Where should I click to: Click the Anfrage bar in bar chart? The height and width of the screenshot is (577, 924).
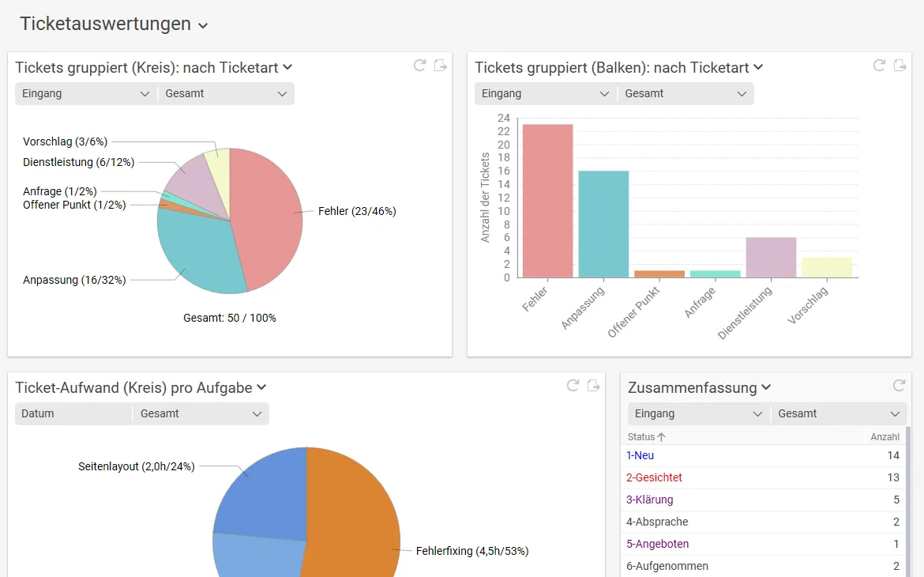click(x=715, y=273)
